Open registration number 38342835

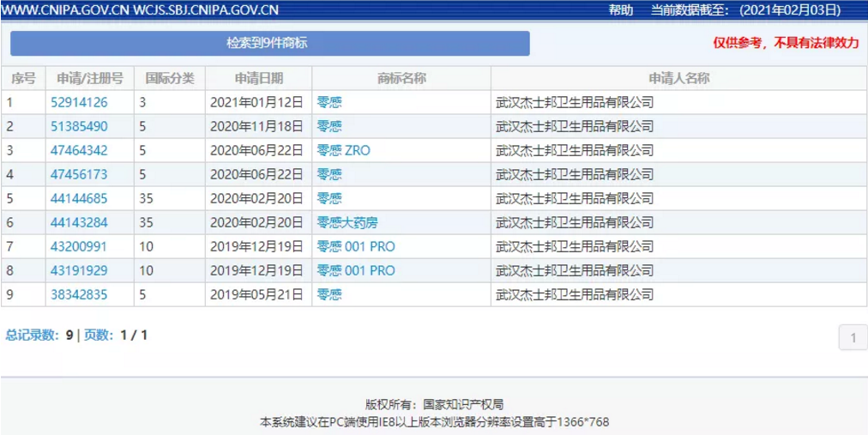pos(79,294)
